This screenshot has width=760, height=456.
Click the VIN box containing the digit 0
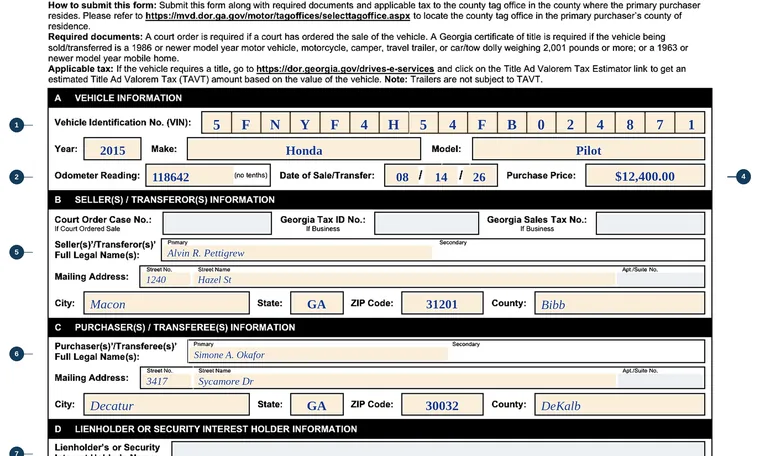541,124
